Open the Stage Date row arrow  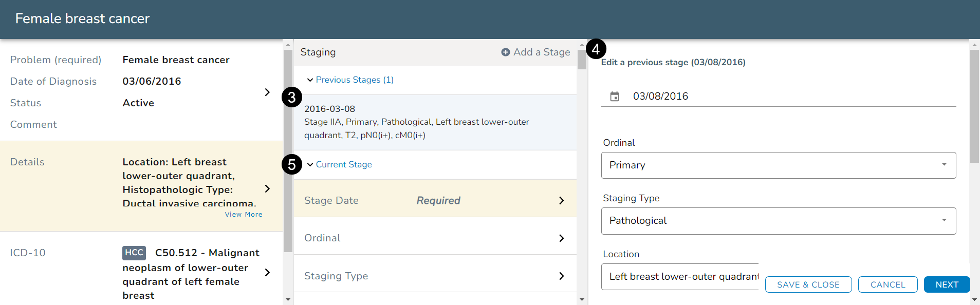(x=561, y=201)
